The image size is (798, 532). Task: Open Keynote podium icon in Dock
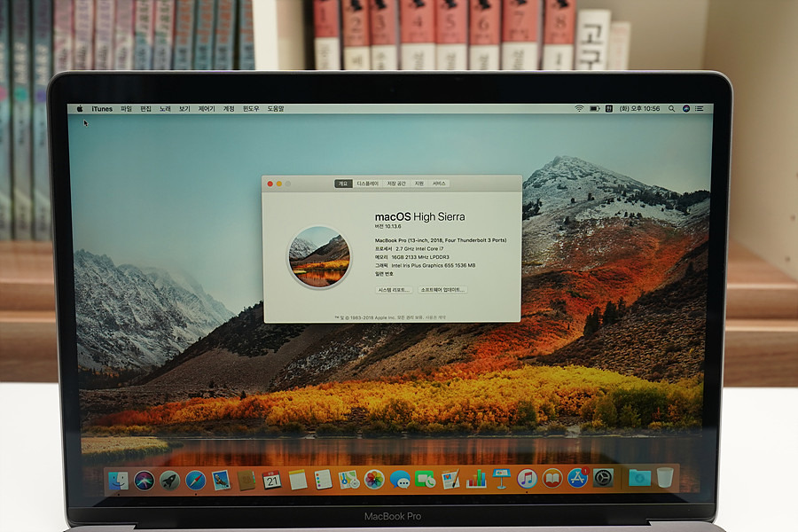click(501, 480)
